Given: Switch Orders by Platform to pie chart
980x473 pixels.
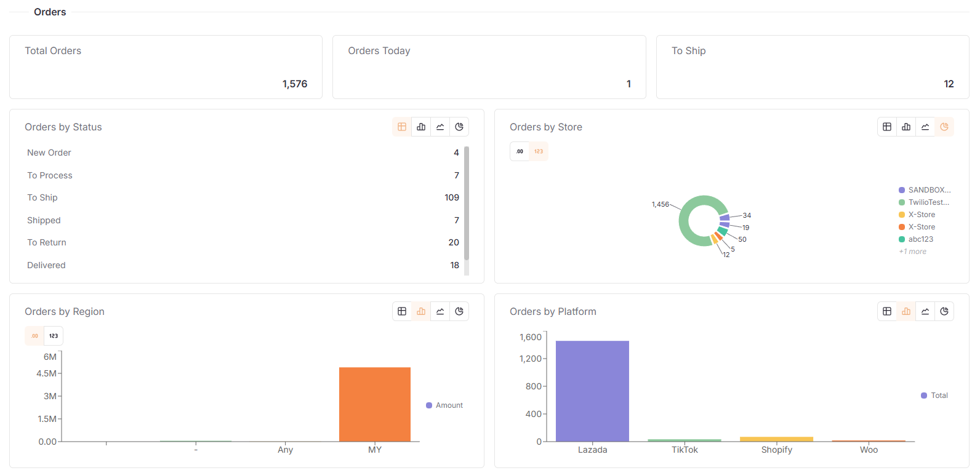Looking at the screenshot, I should (944, 311).
